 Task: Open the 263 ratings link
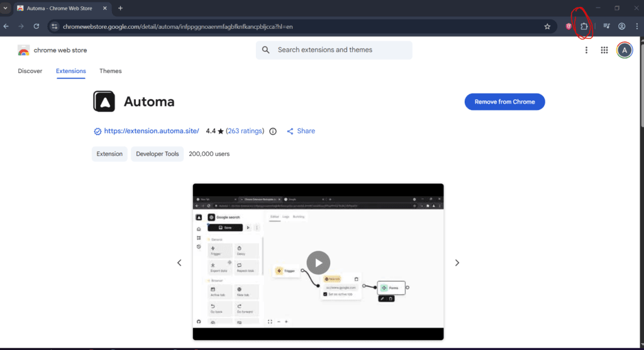tap(245, 131)
